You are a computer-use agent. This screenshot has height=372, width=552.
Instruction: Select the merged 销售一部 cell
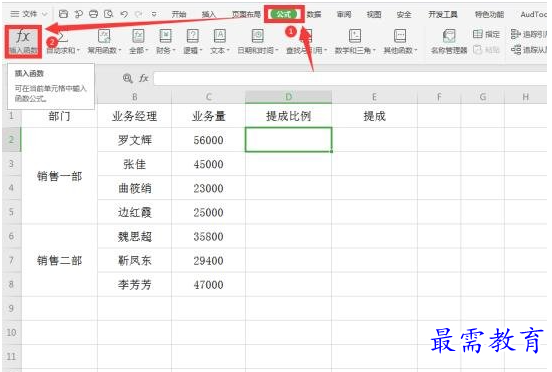[59, 176]
